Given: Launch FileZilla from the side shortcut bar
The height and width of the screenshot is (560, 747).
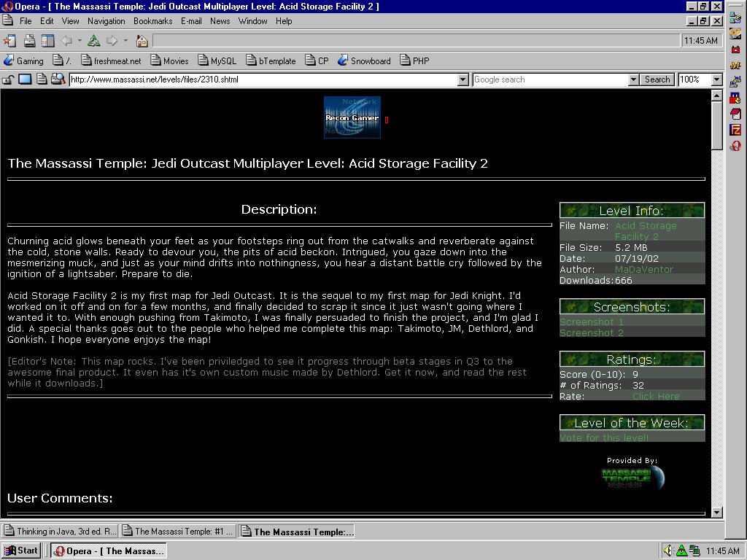Looking at the screenshot, I should coord(735,130).
